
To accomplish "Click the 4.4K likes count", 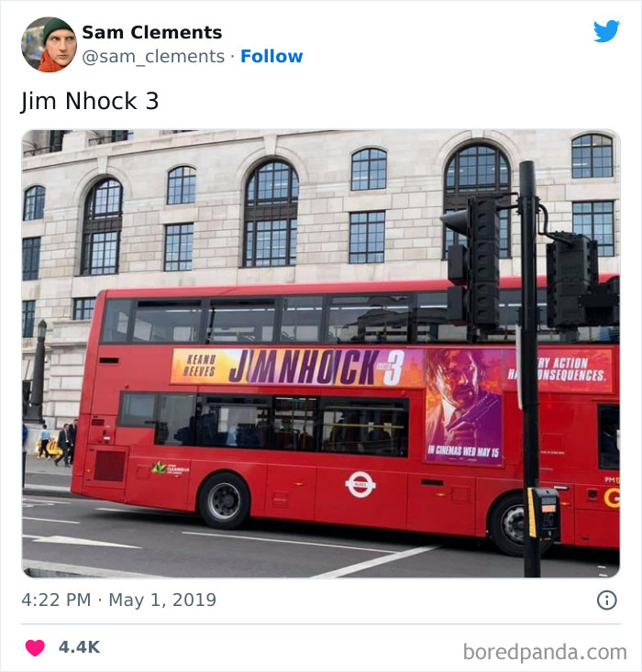I will (x=80, y=647).
